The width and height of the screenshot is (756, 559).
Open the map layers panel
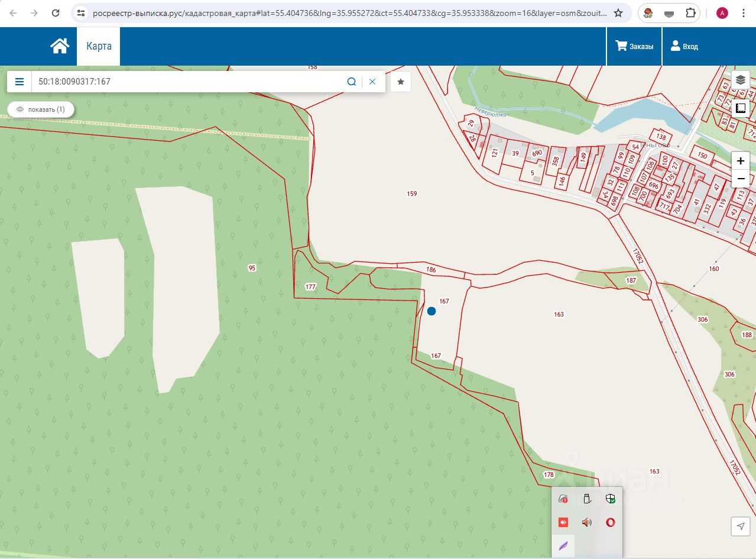[740, 80]
